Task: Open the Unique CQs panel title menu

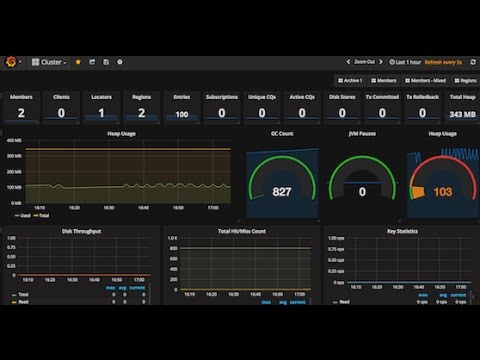Action: (x=262, y=97)
